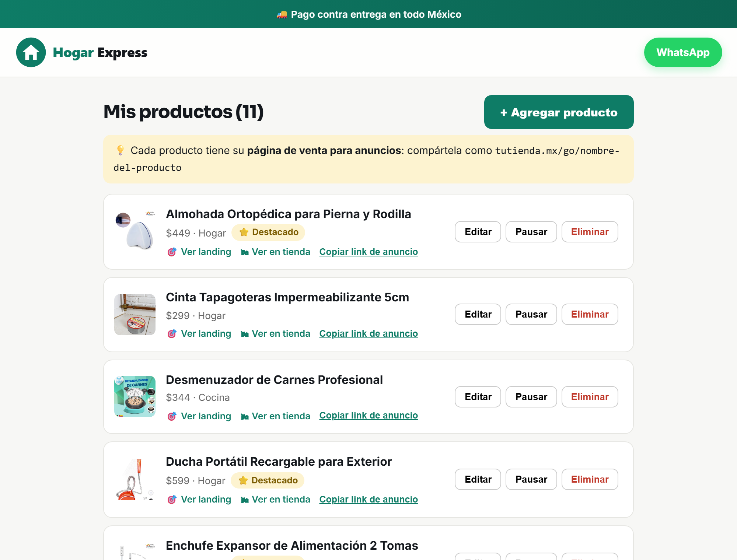Pause the Desmenuzador de Carnes product
The width and height of the screenshot is (737, 560).
pos(531,397)
